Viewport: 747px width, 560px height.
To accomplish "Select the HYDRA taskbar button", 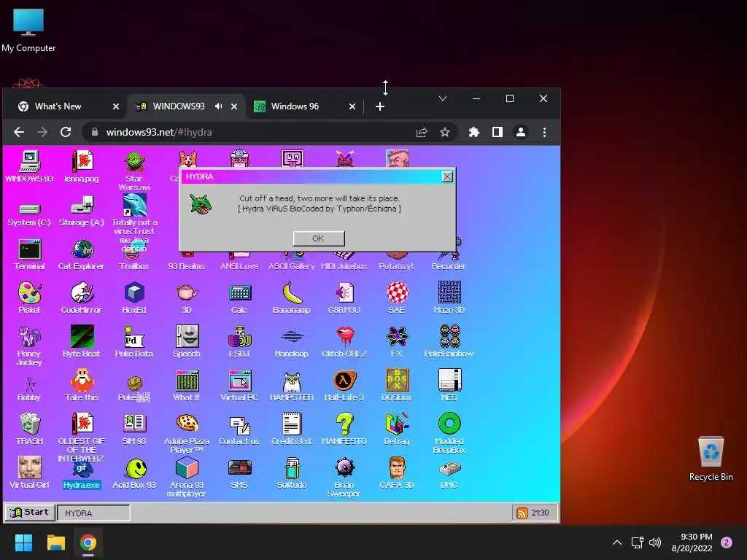I will [x=93, y=513].
